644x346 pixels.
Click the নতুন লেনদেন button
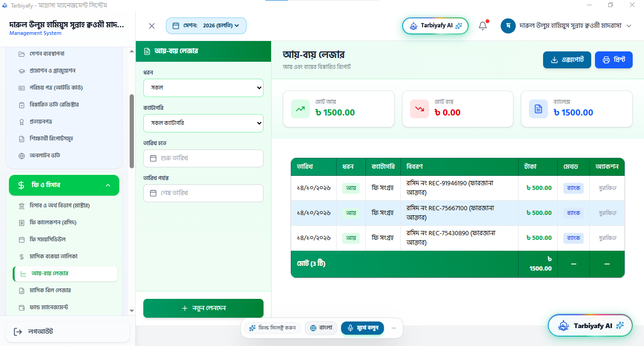tap(203, 308)
